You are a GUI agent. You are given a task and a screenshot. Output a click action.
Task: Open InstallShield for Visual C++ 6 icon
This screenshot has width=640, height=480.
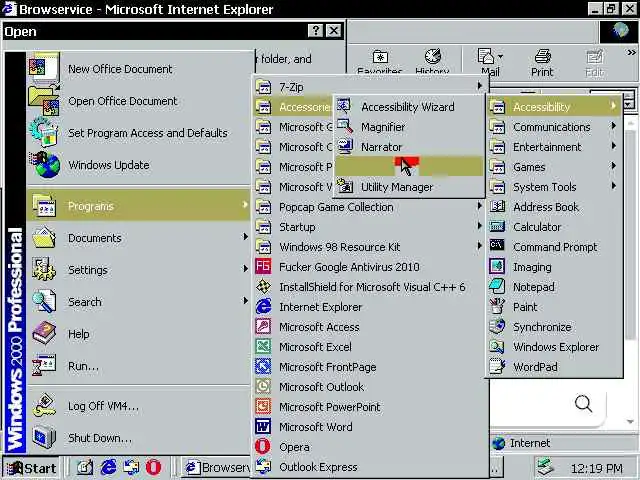point(263,287)
